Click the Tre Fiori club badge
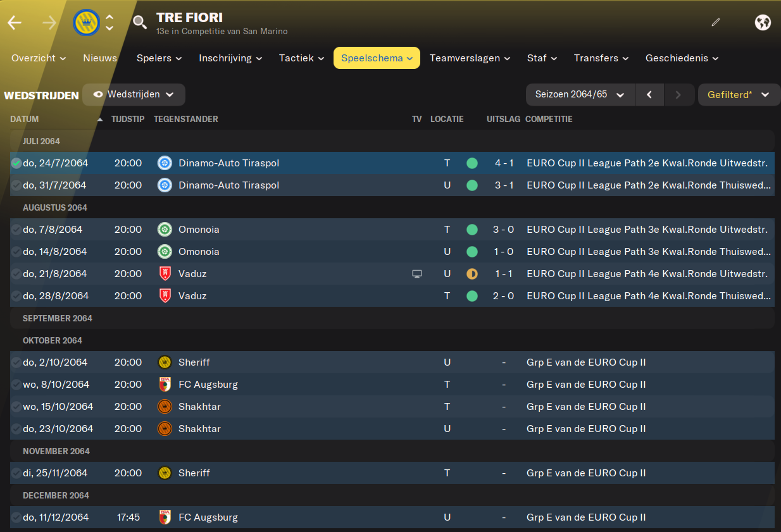 tap(87, 23)
